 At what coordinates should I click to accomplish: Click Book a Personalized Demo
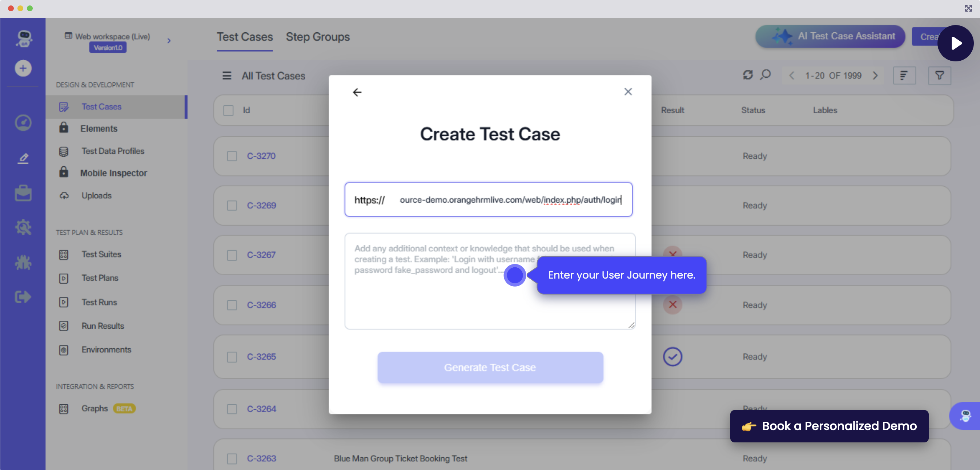tap(829, 426)
